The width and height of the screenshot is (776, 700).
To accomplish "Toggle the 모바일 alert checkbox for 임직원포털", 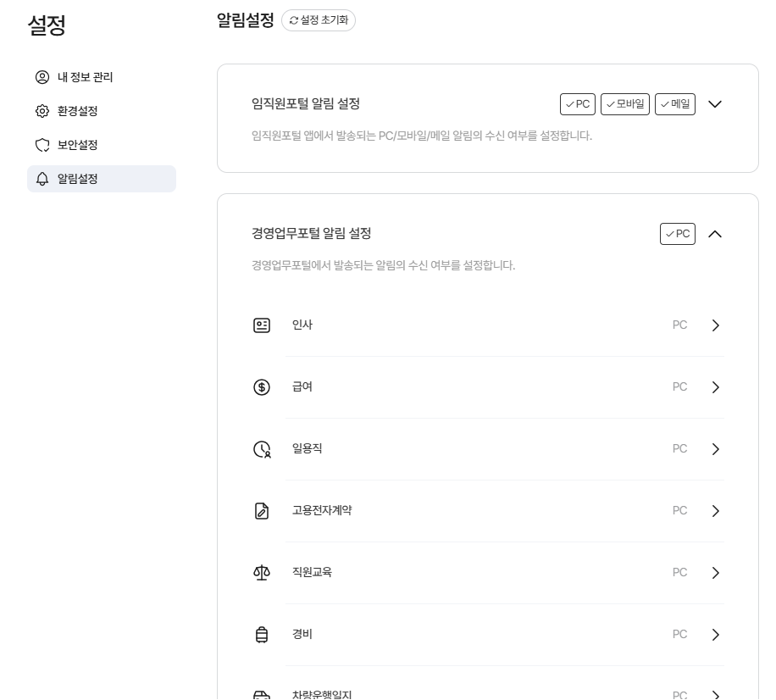I will (624, 104).
